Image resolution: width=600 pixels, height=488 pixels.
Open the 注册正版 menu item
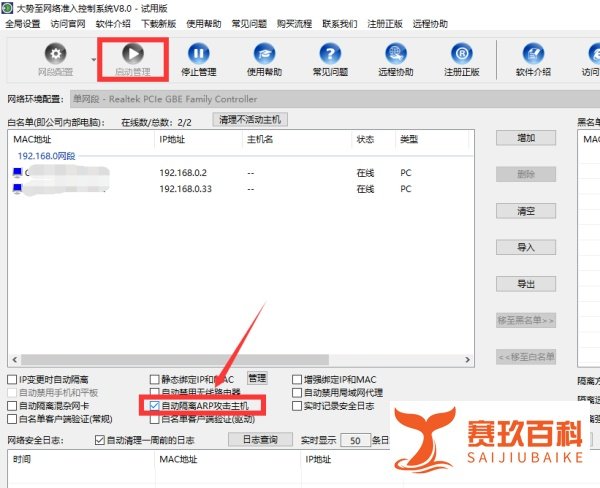pyautogui.click(x=385, y=24)
